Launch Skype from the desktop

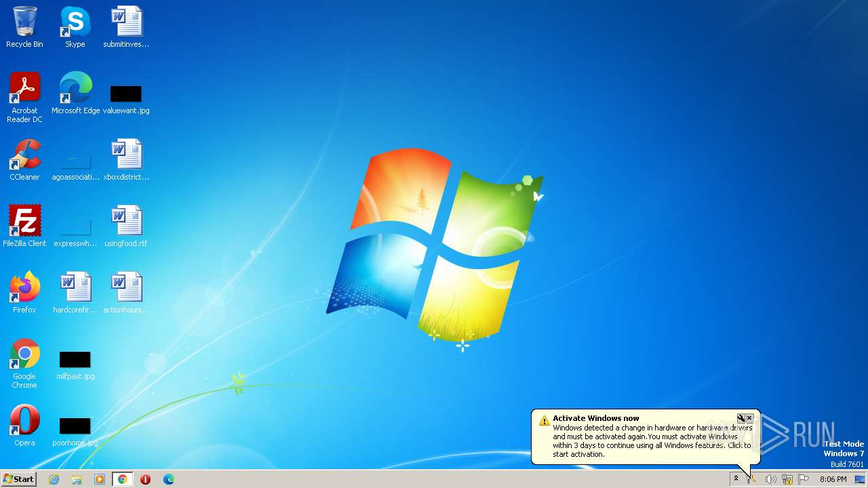75,27
